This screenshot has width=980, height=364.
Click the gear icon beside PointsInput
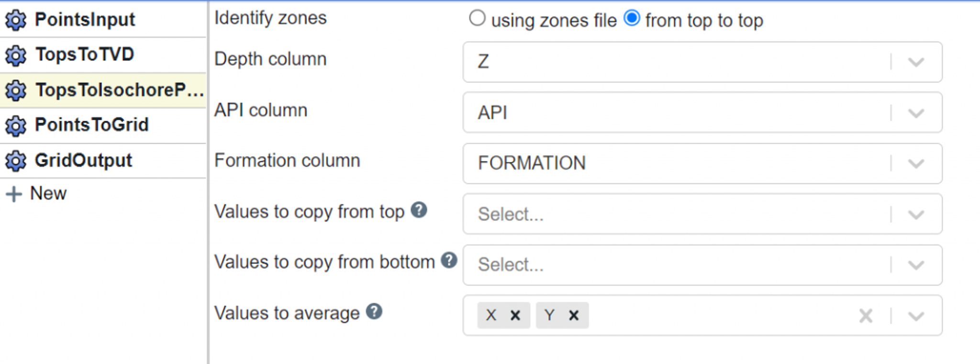point(16,20)
